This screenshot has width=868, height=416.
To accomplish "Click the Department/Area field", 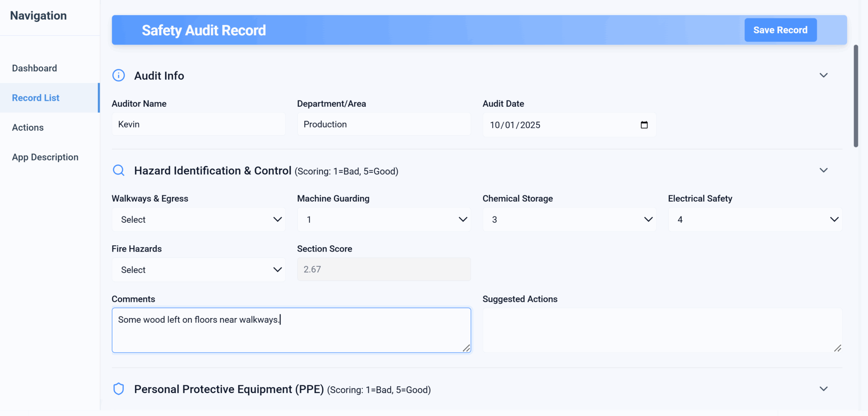I will pyautogui.click(x=384, y=124).
